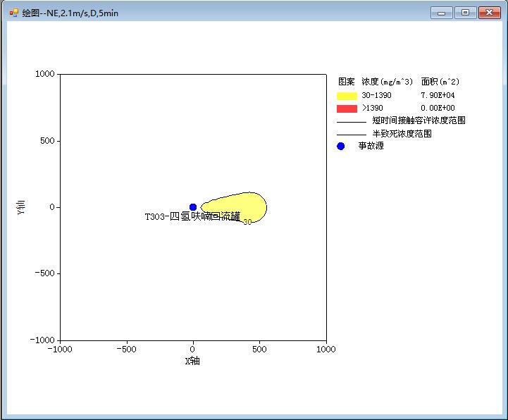Click the blue 事故源 dot on the plot
This screenshot has height=420, width=508.
tap(193, 206)
